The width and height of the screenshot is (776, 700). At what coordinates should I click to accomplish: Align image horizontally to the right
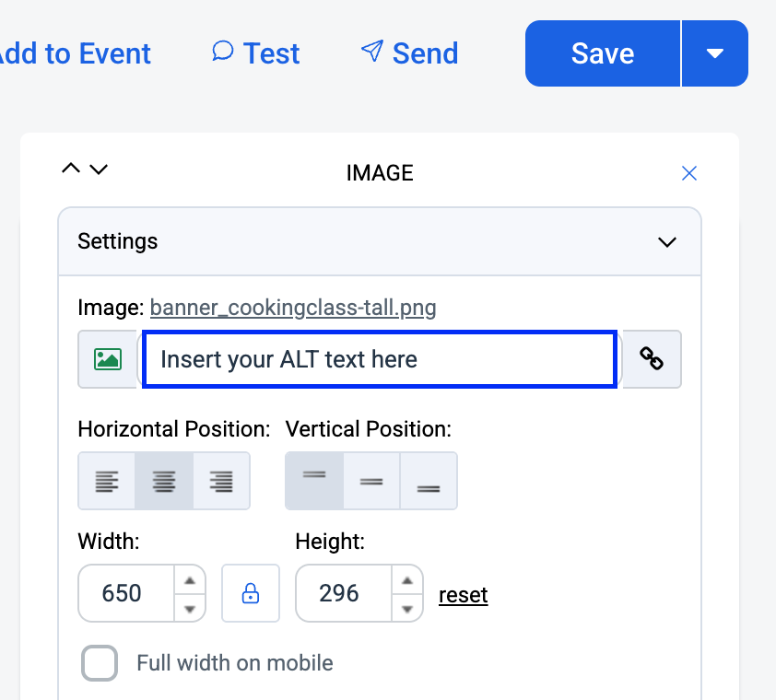coord(221,481)
